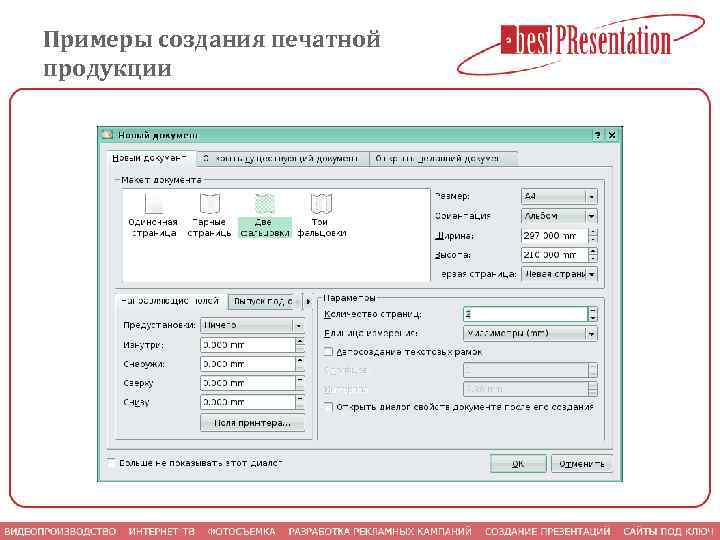Close the Новый документ dialog
The width and height of the screenshot is (720, 540).
[x=612, y=135]
